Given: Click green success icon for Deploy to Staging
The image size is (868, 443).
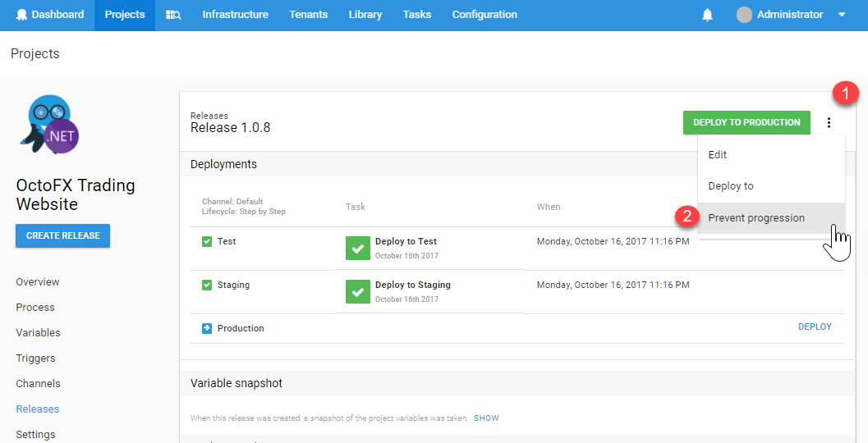Looking at the screenshot, I should 358,291.
